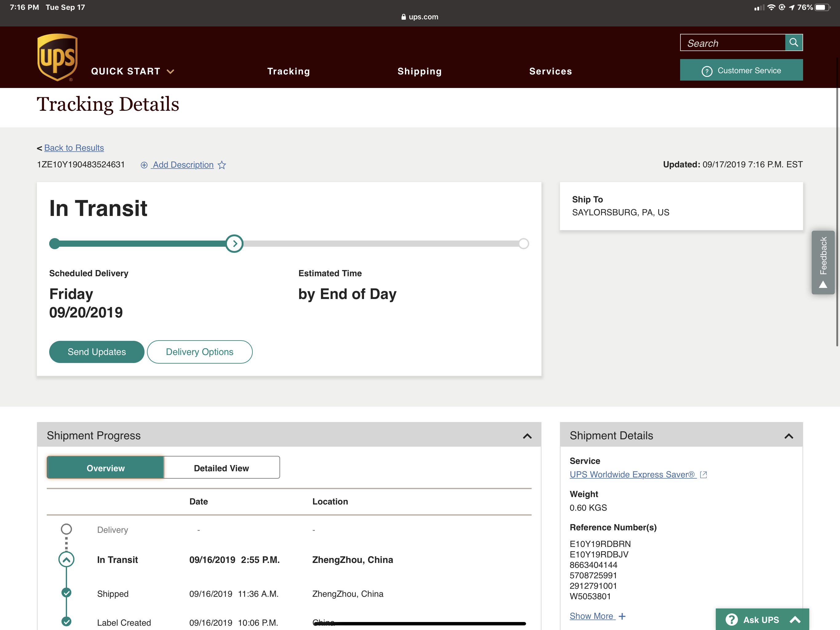
Task: Click the SAYLORSBURG, PA, US address text
Action: [x=620, y=212]
